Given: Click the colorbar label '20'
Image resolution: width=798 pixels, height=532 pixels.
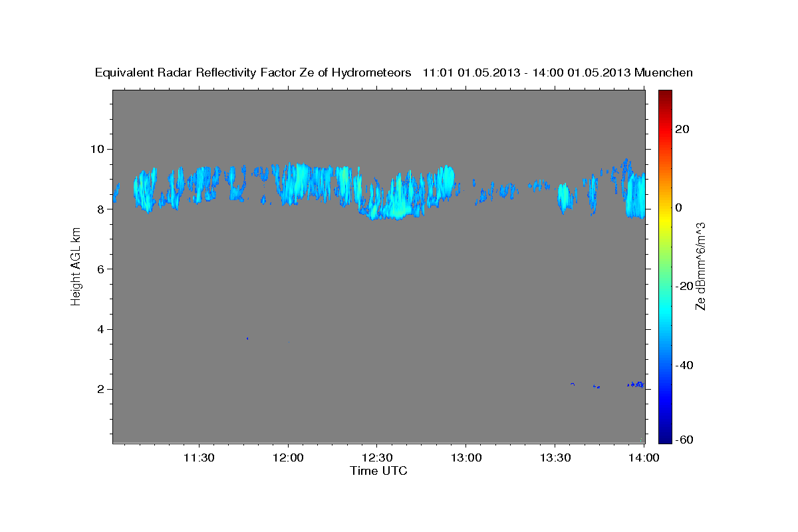Looking at the screenshot, I should coord(682,129).
